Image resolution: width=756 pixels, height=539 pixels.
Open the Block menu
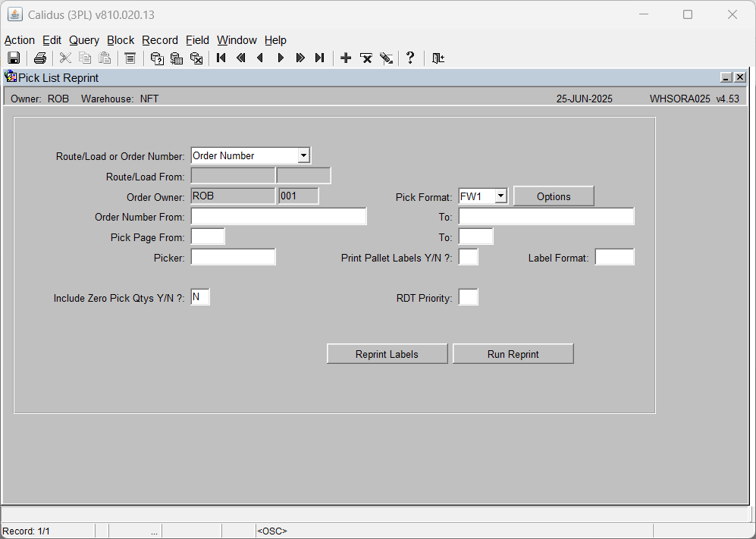coord(121,40)
